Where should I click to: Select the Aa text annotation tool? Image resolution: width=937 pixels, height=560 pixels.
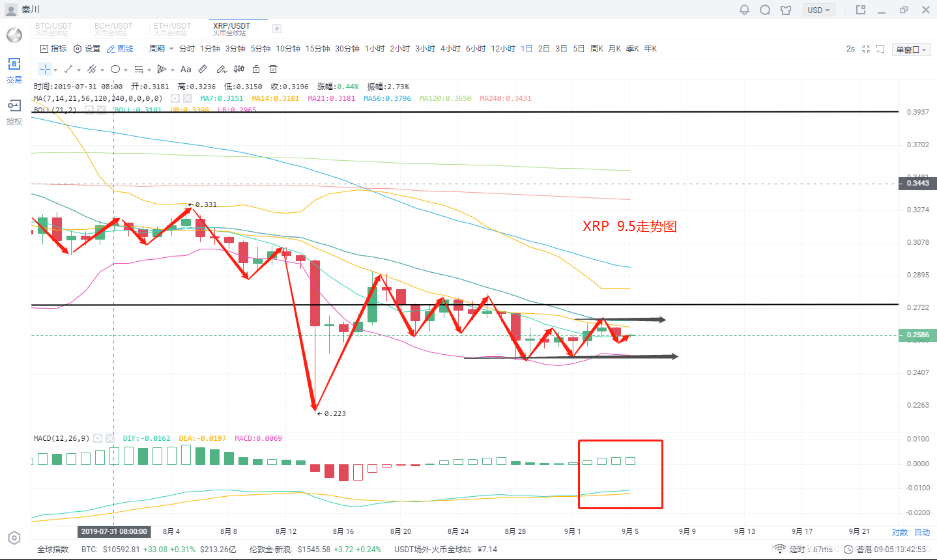click(x=186, y=69)
